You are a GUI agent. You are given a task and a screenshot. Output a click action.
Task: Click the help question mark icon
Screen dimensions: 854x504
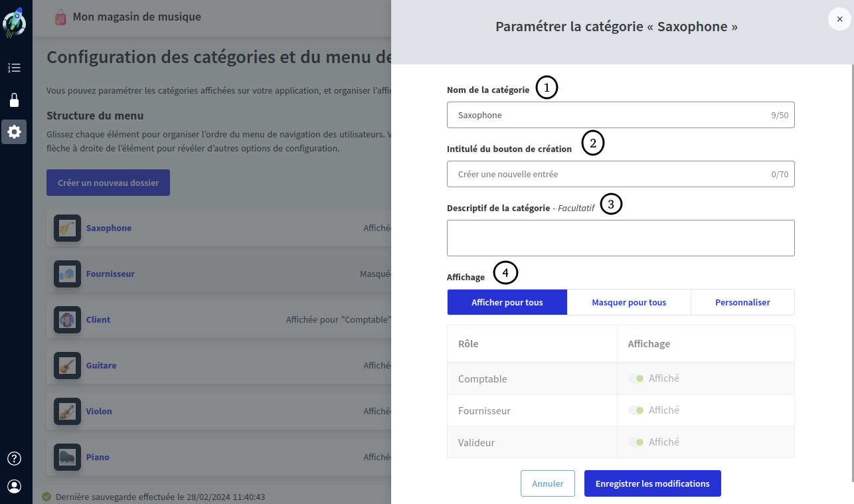14,458
